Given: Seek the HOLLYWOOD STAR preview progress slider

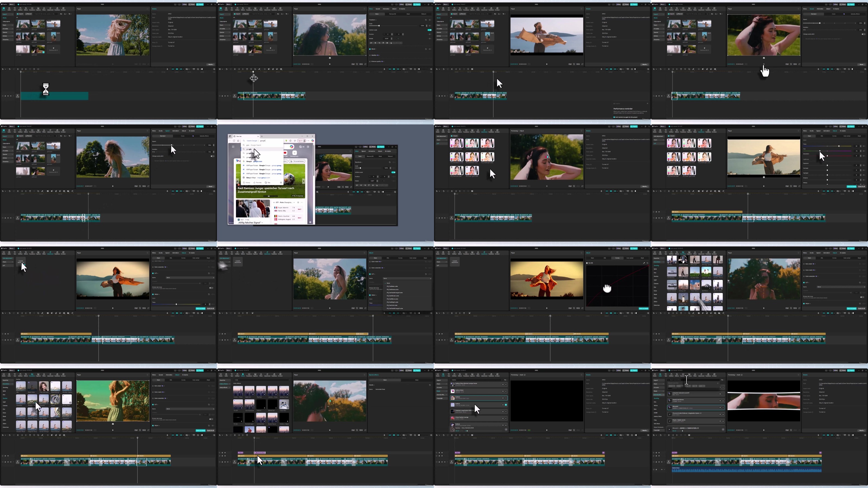Looking at the screenshot, I should tap(484, 431).
